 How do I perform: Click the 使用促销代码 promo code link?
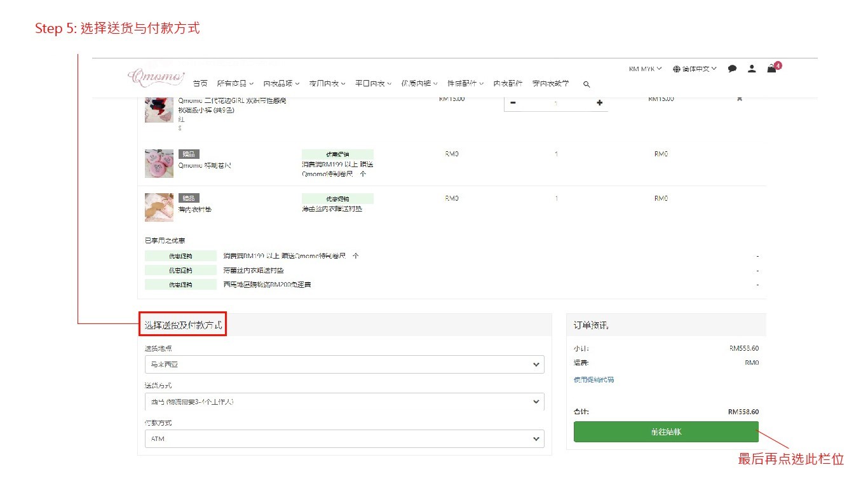(593, 380)
